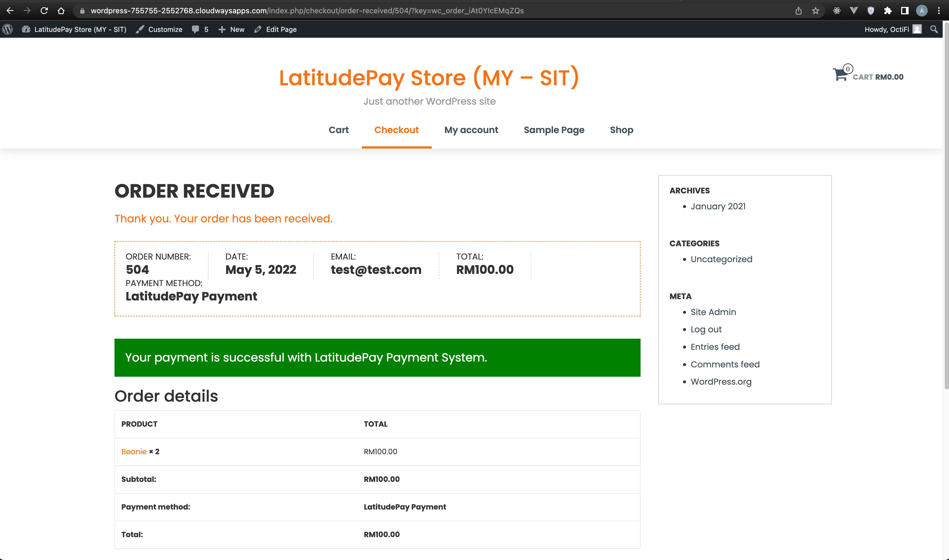949x560 pixels.
Task: Click the order number 504
Action: 137,269
